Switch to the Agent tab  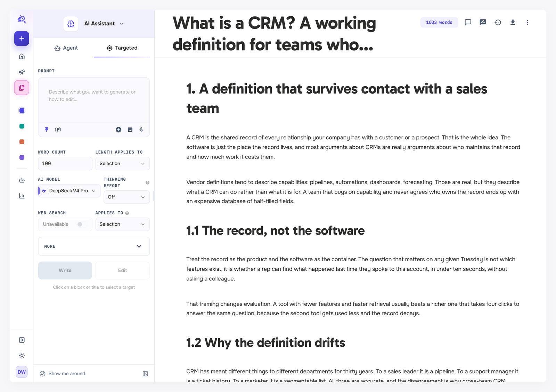click(x=66, y=48)
